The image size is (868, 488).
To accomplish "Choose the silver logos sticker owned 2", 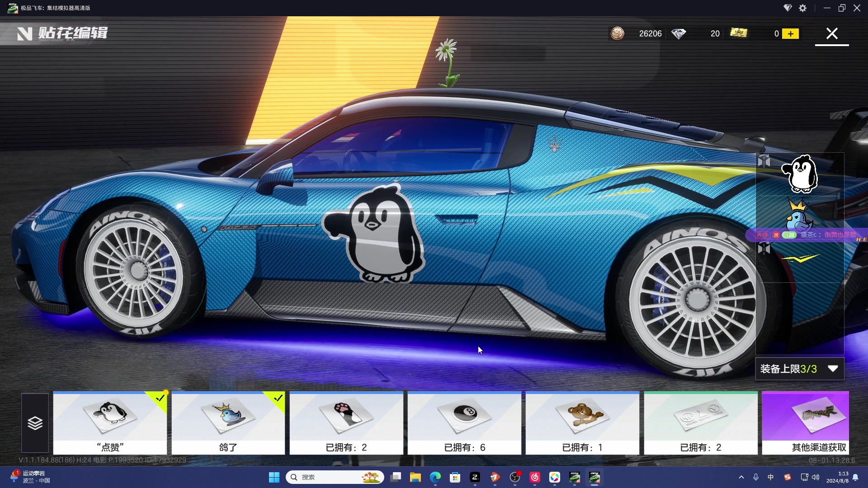I will point(701,423).
